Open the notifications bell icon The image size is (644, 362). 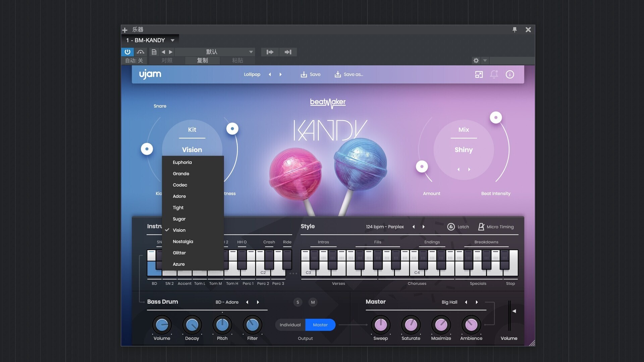(494, 74)
